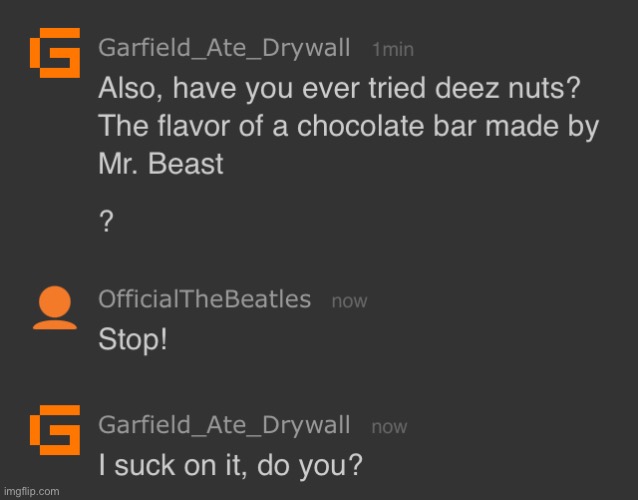
Task: Click the '1min' timestamp
Action: pyautogui.click(x=392, y=49)
